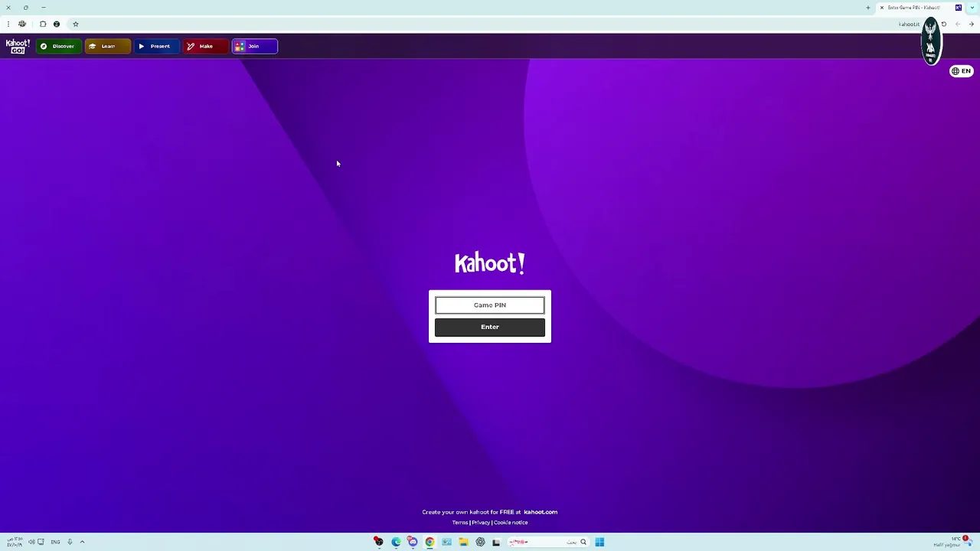Launch Google Chrome from the taskbar
This screenshot has width=980, height=551.
point(430,542)
